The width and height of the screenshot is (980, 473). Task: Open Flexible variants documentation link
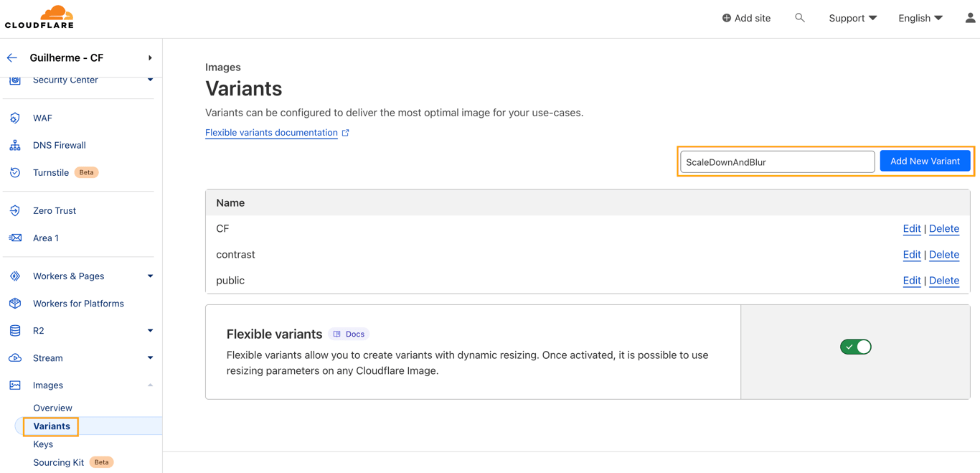pos(271,133)
